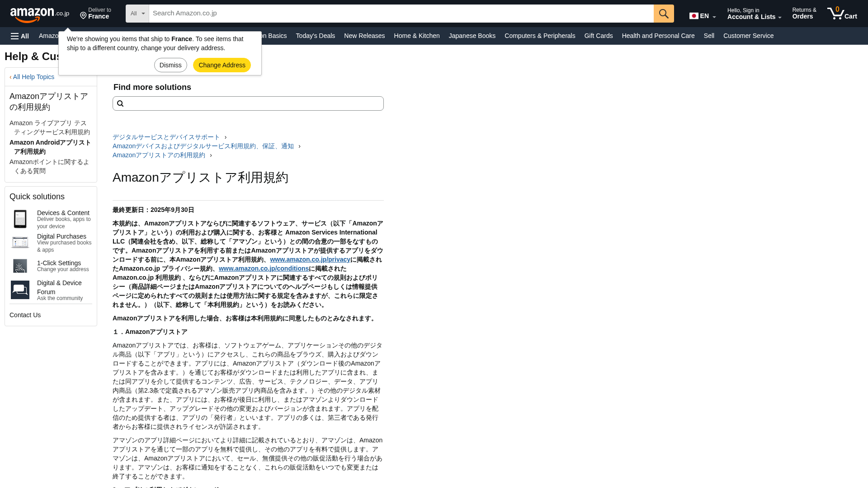Click the Contact Us link

[x=25, y=315]
